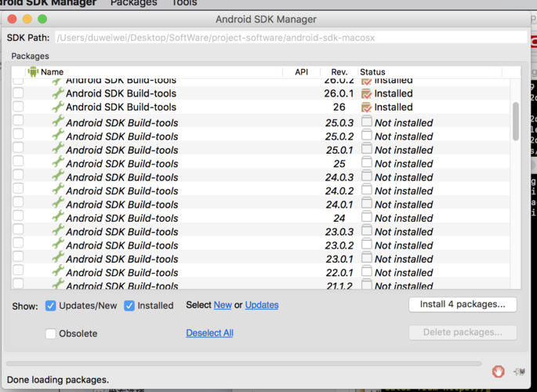Click Installed status text for rev 26.0.1
This screenshot has width=537, height=392.
tap(394, 93)
